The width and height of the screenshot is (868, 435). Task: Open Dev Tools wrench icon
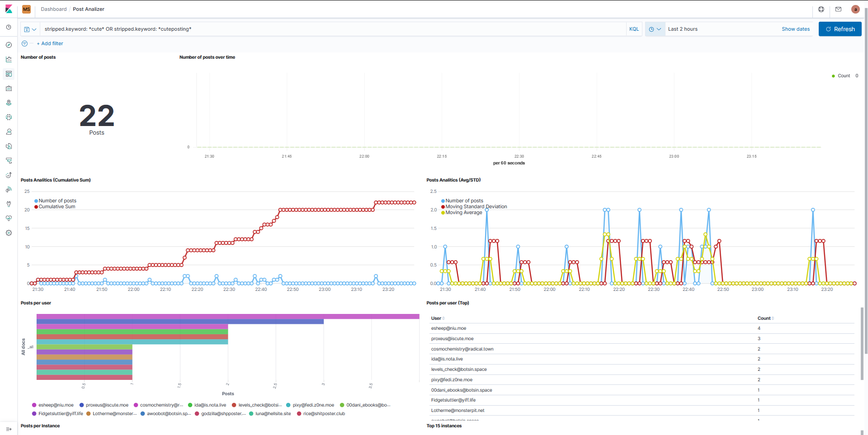point(9,204)
